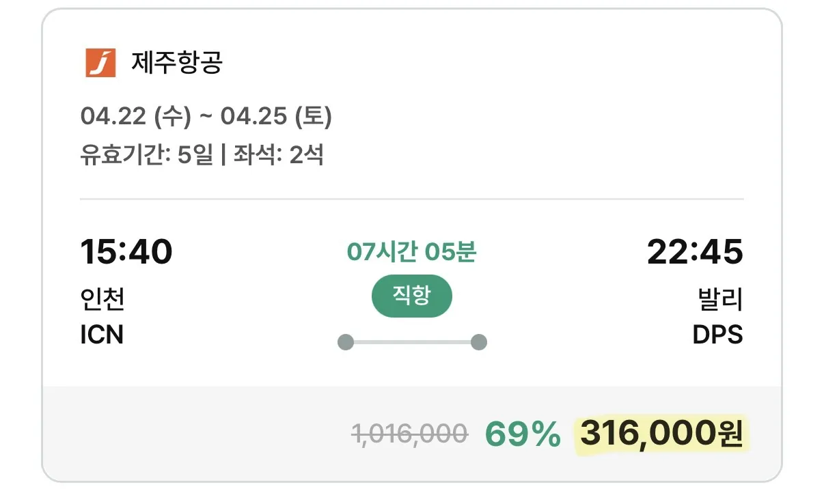Select the 직항 (direct flight) badge

[x=411, y=296]
